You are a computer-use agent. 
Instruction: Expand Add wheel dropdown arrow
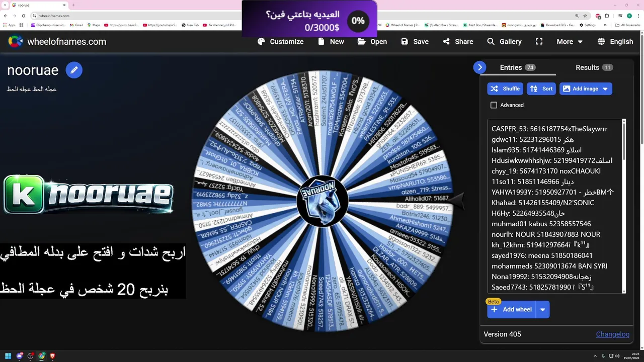tap(543, 310)
